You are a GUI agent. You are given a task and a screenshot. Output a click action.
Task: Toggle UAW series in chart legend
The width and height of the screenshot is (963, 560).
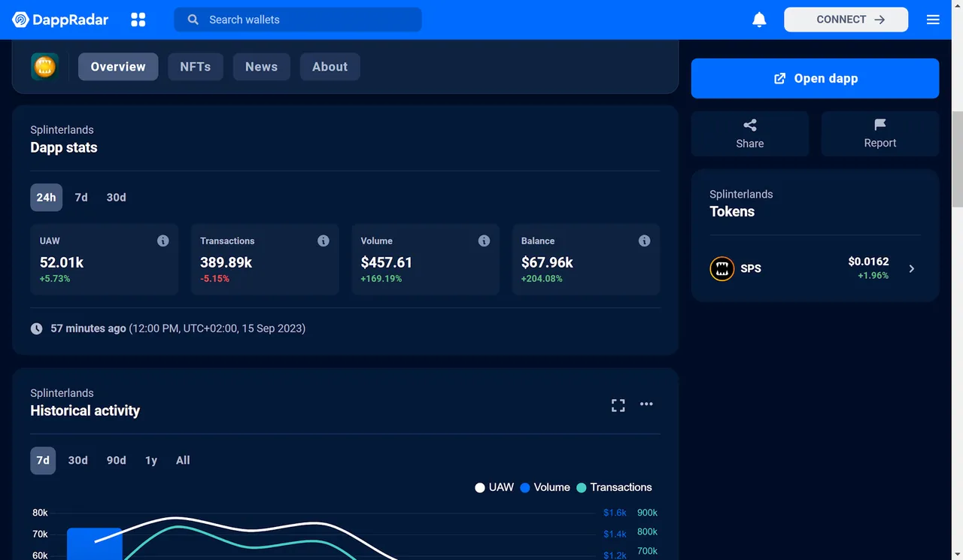coord(494,487)
